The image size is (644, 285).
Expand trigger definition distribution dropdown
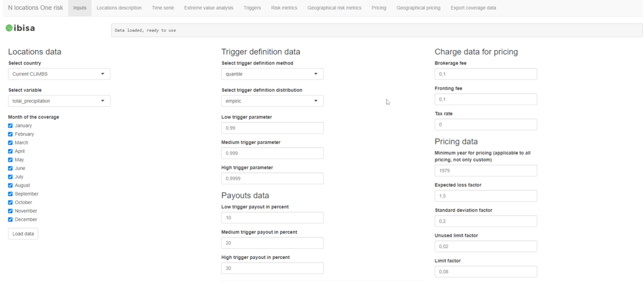coord(272,101)
